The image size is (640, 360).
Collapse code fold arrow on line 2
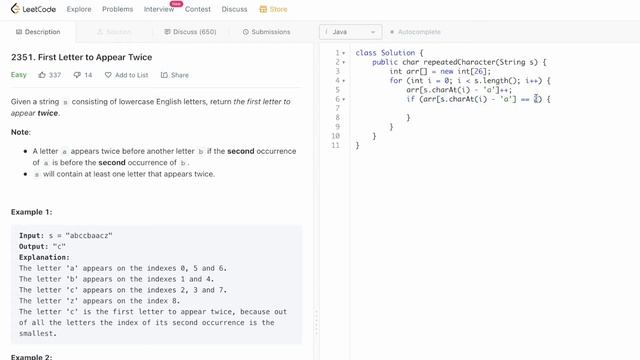(344, 62)
